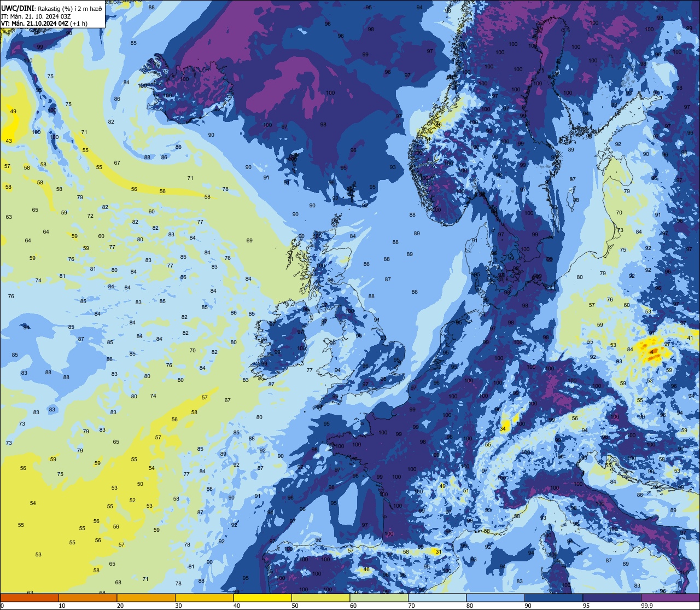Click the humidity value '43' on the map
The image size is (700, 610).
tap(9, 141)
